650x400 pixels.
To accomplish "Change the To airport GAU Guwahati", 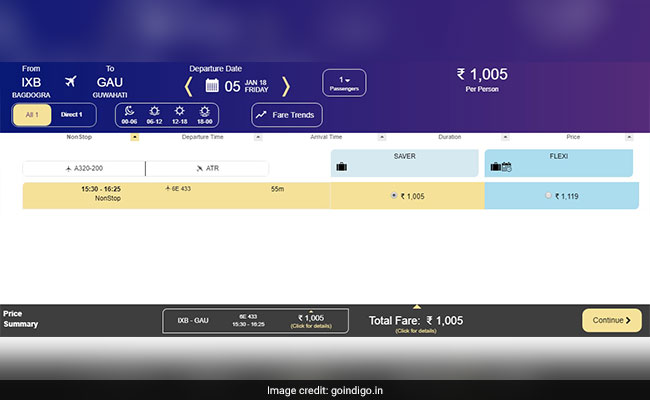I will coord(110,82).
